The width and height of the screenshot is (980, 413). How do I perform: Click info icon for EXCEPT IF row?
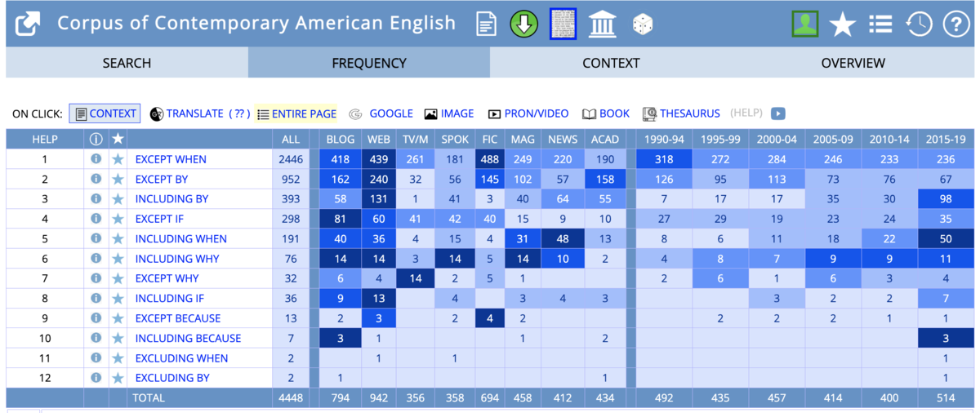[96, 219]
